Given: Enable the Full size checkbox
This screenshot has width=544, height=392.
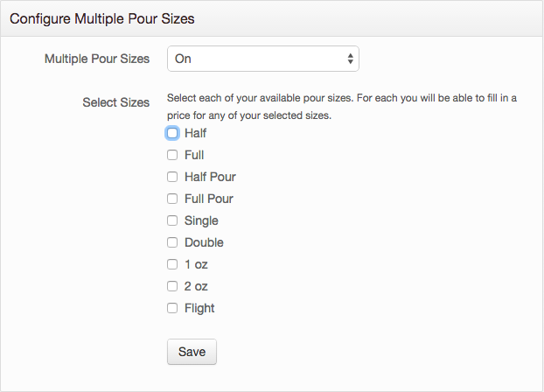Looking at the screenshot, I should 172,155.
